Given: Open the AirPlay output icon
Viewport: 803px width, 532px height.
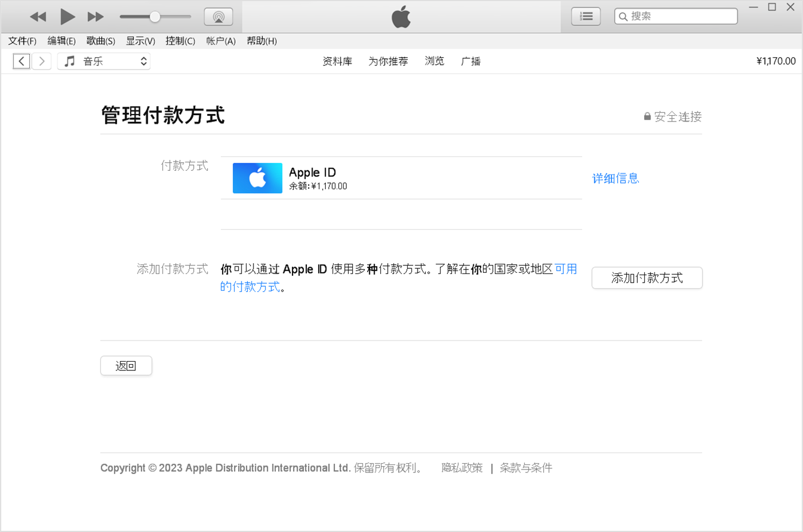Looking at the screenshot, I should coord(219,17).
